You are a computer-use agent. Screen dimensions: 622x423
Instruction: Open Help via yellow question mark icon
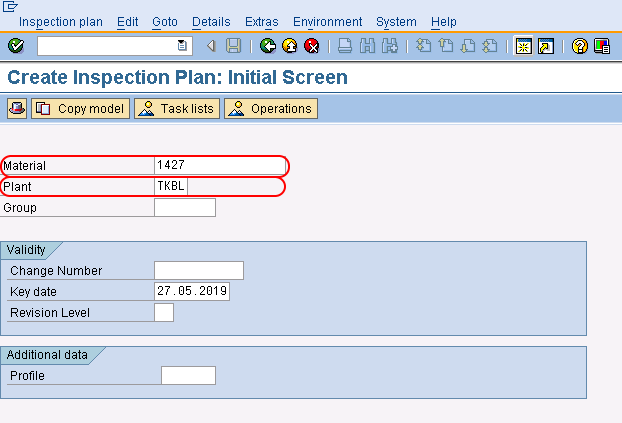[580, 46]
